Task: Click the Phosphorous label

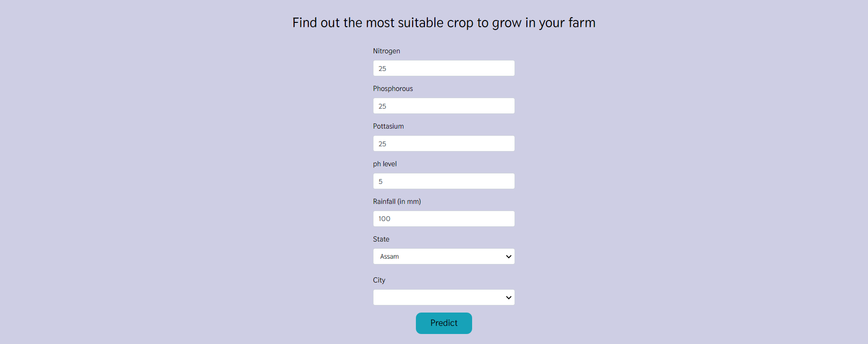Action: click(393, 88)
